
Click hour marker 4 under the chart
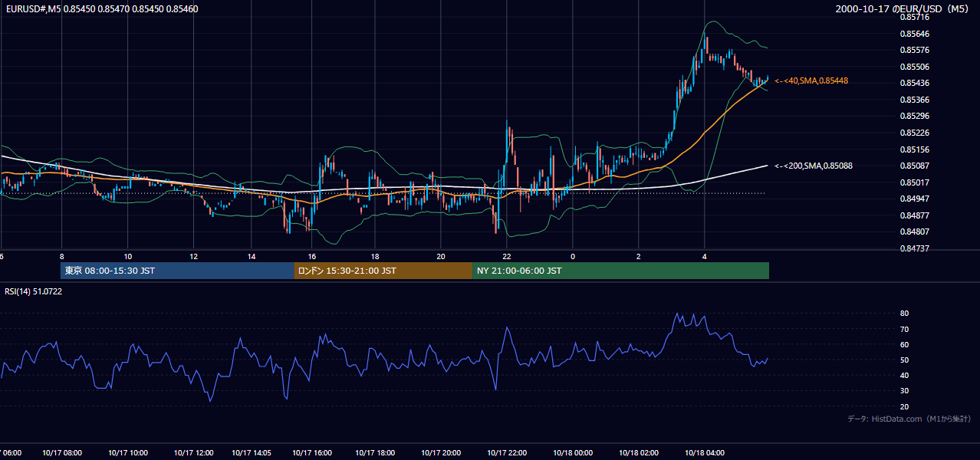click(704, 256)
